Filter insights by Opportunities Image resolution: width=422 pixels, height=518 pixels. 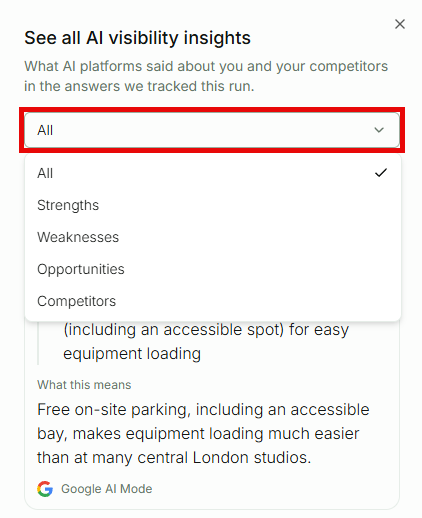click(213, 269)
